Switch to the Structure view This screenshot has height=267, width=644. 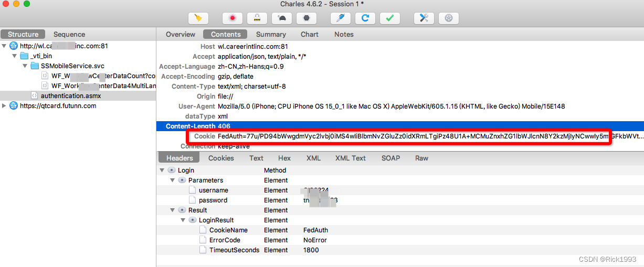click(23, 34)
